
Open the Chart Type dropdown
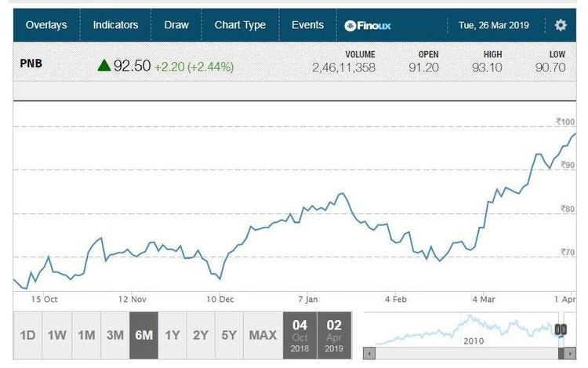point(240,25)
